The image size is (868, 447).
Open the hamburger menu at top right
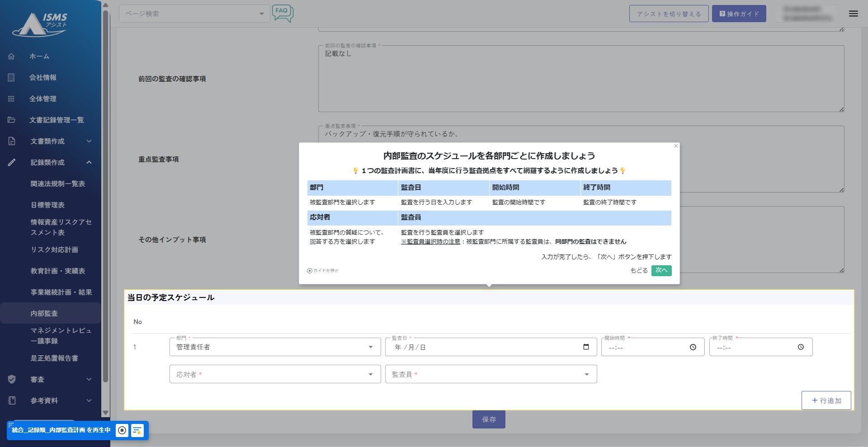853,14
